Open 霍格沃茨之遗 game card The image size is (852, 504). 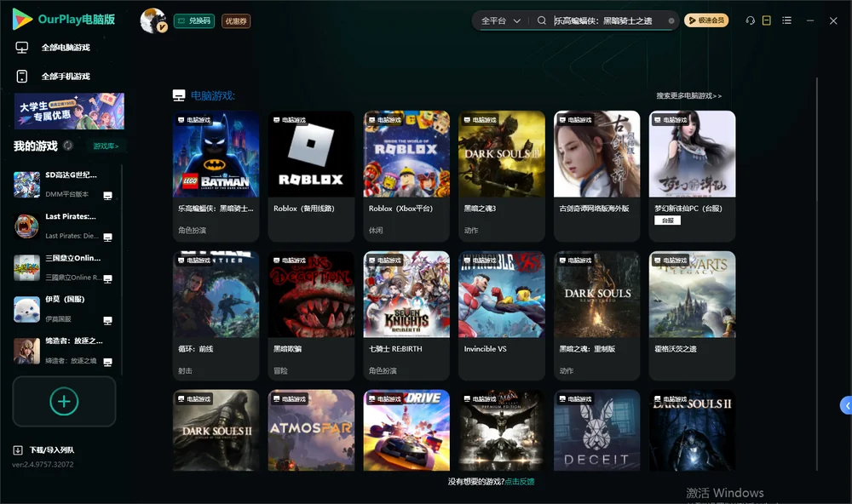point(692,316)
